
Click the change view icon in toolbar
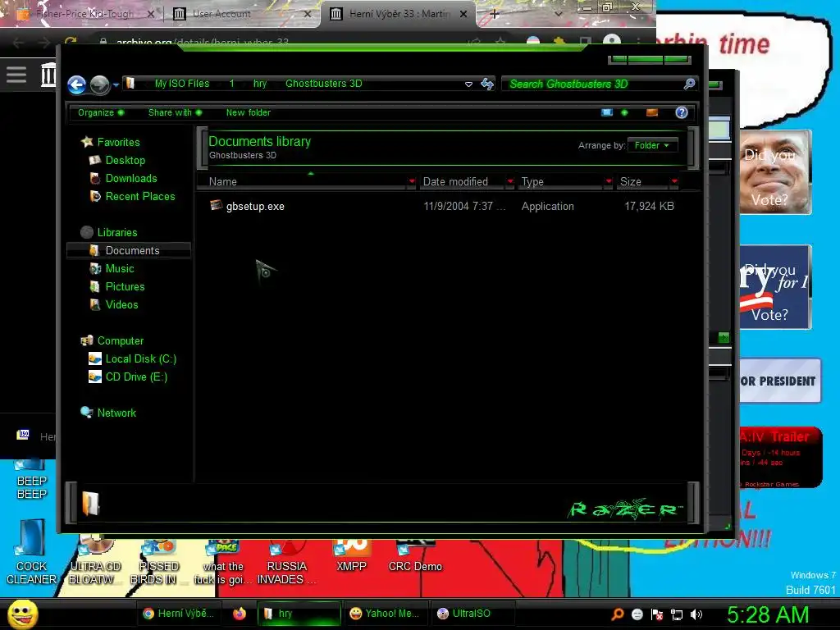[x=606, y=112]
